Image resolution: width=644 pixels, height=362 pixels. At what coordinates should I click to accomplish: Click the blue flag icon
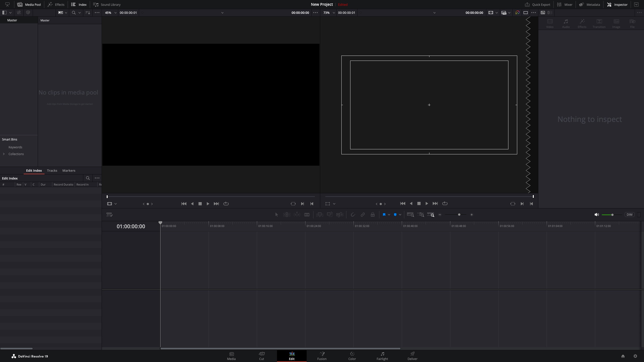click(384, 215)
